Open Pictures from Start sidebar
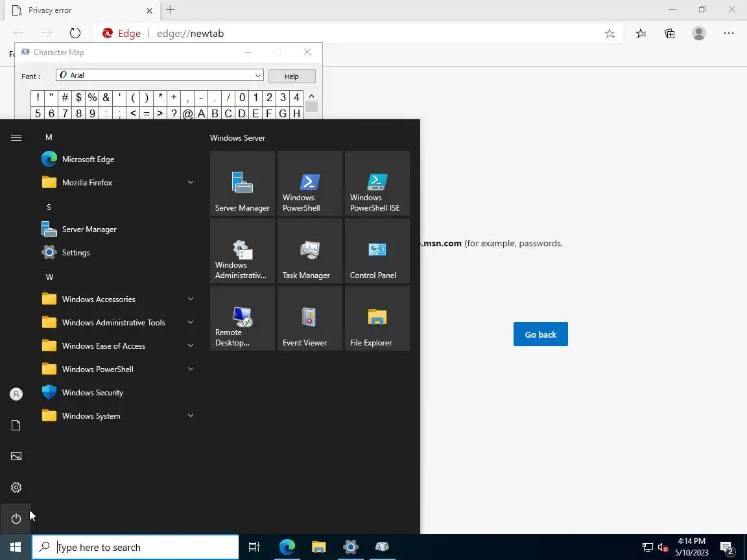The image size is (747, 560). (x=16, y=456)
